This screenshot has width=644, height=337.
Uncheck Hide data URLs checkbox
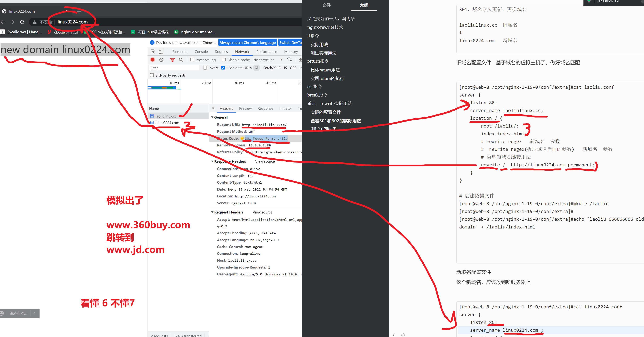click(223, 68)
